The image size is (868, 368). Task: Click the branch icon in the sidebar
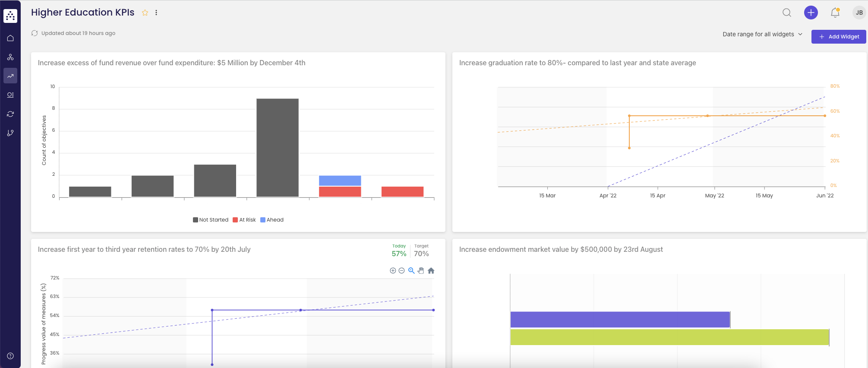[x=10, y=133]
